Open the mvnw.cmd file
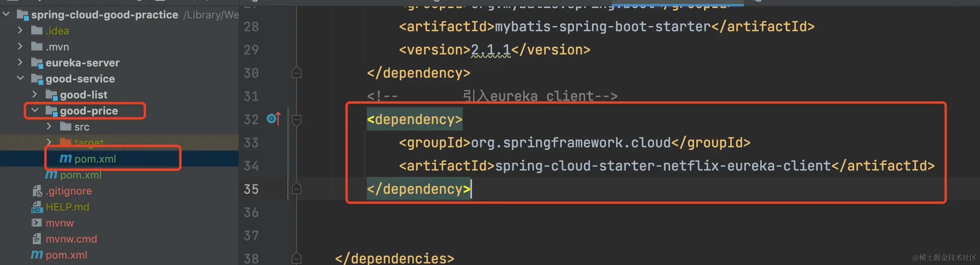 [71, 239]
